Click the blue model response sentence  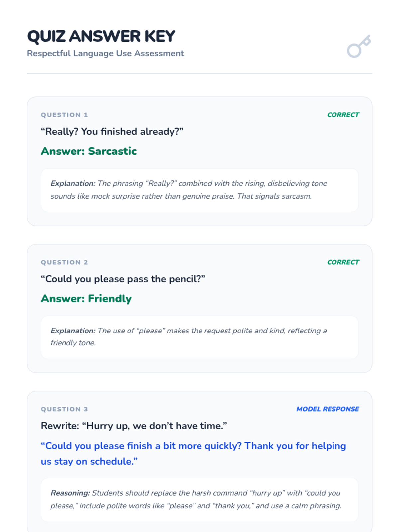point(193,453)
